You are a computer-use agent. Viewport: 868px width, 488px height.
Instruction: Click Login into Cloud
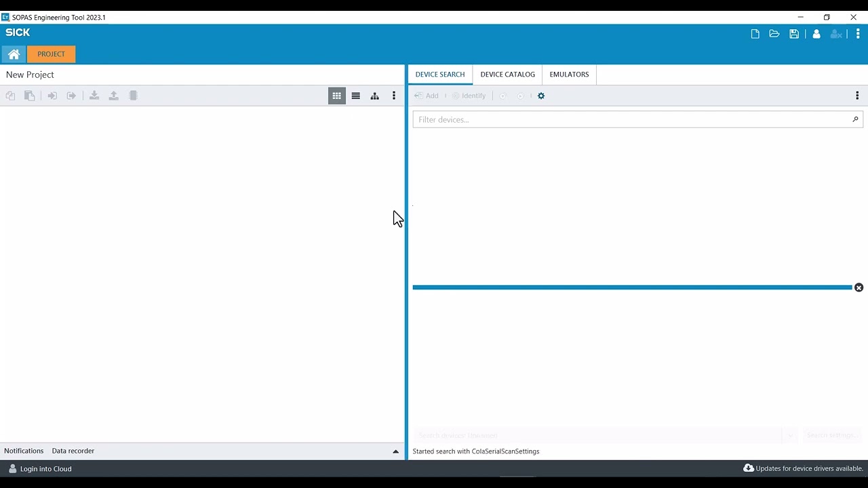tap(40, 469)
